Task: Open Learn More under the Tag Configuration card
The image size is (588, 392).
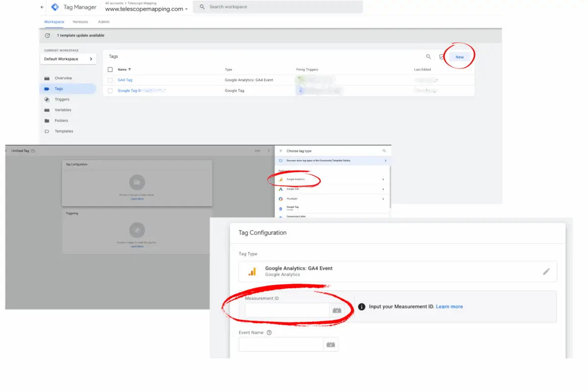Action: (x=137, y=199)
